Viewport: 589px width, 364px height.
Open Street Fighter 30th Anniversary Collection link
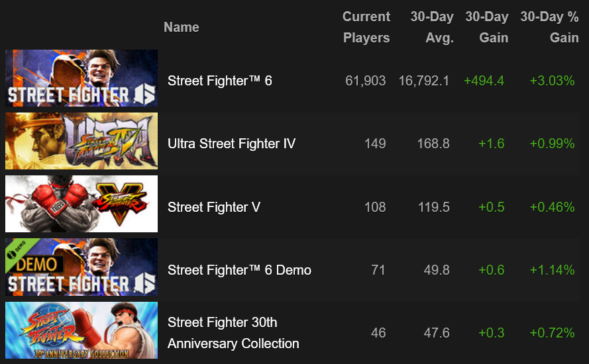pos(233,333)
